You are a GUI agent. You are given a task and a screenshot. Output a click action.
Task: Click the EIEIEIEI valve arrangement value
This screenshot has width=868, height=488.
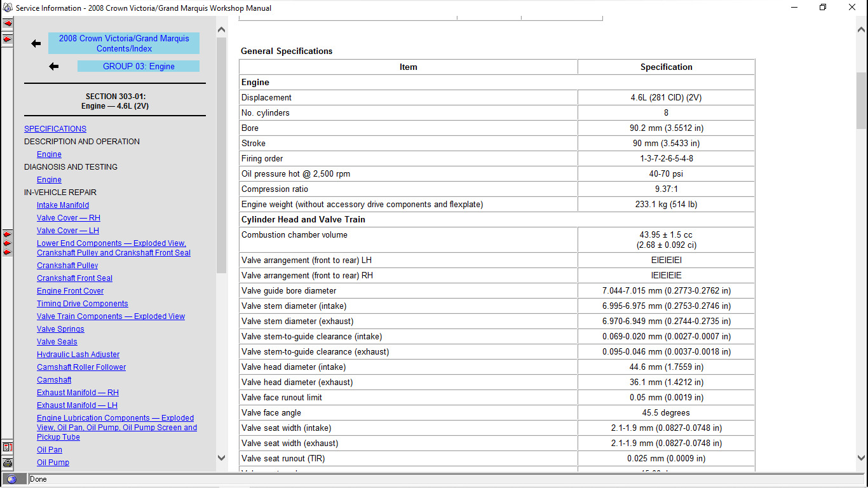[666, 261]
